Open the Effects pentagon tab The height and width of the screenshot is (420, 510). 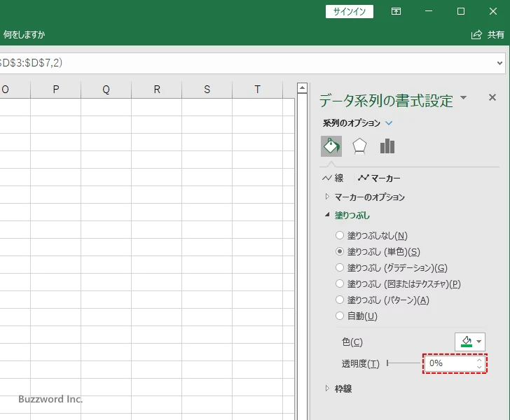pyautogui.click(x=359, y=146)
